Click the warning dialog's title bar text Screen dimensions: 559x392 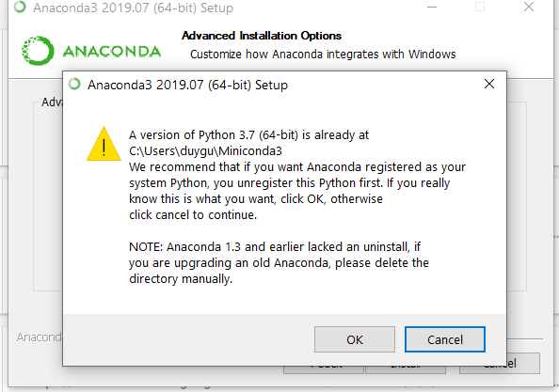(187, 85)
